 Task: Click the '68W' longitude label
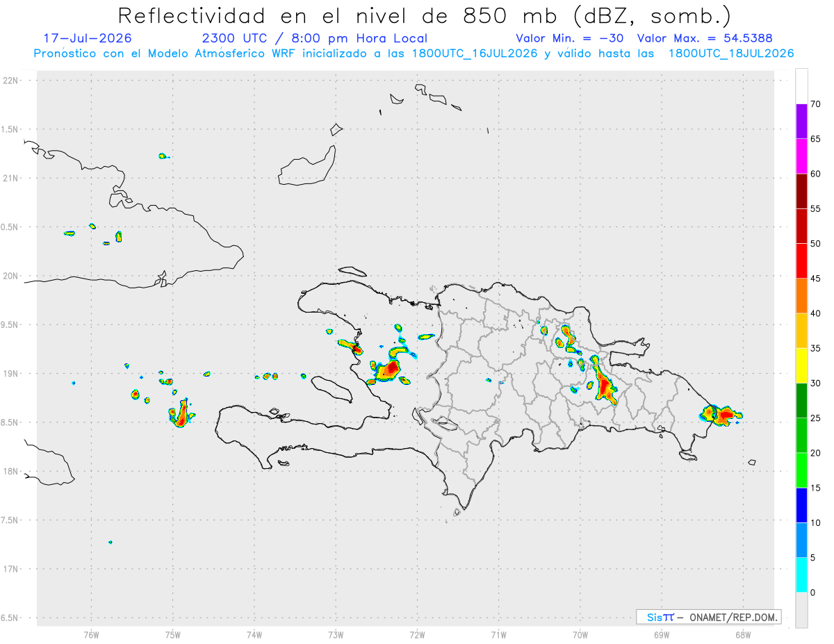point(743,634)
